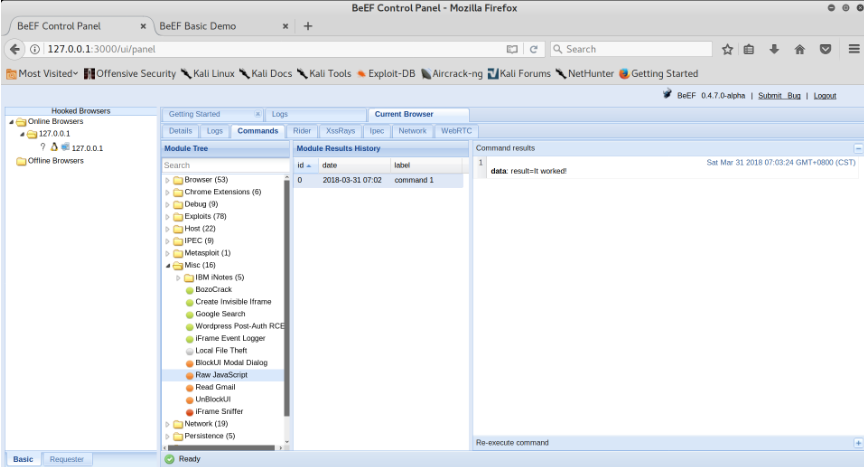The height and width of the screenshot is (467, 864).
Task: Expand the Chrome Extensions (6) folder
Action: [168, 192]
